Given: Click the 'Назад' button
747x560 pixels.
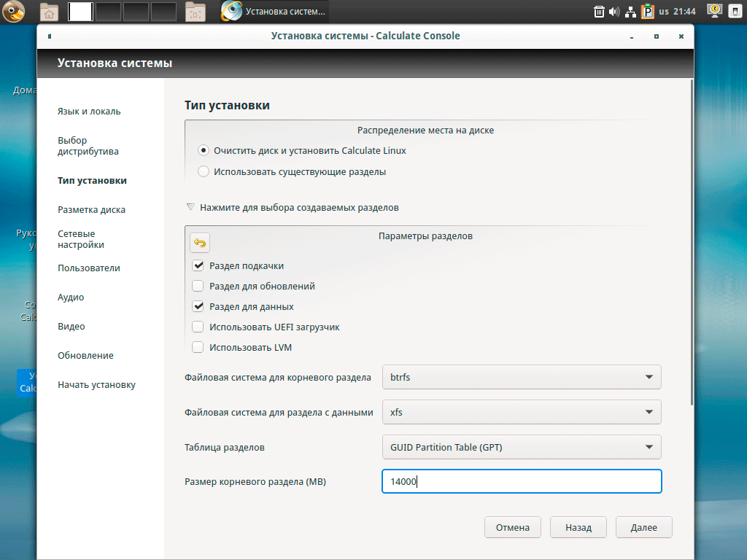Looking at the screenshot, I should click(x=578, y=528).
